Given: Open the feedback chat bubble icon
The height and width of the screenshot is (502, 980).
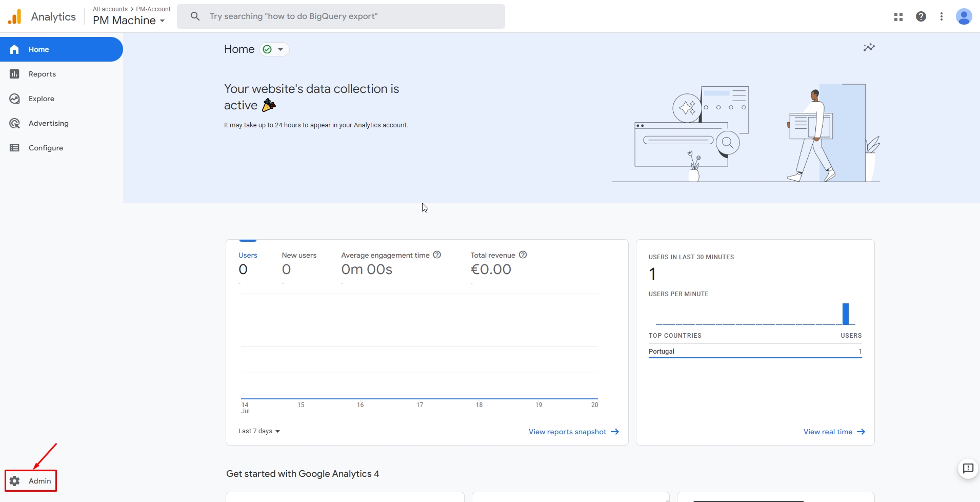Looking at the screenshot, I should coord(968,468).
